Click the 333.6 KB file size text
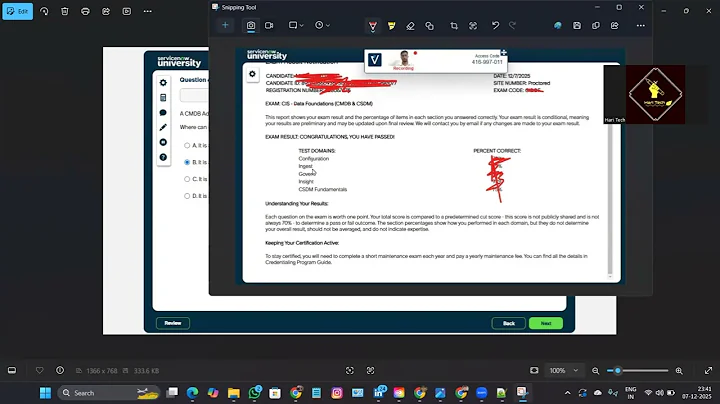720x404 pixels. point(146,370)
